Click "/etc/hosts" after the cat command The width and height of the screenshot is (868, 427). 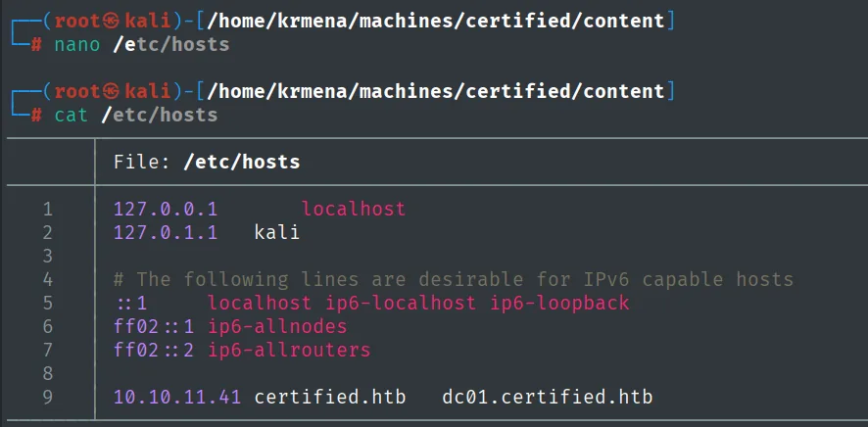tap(160, 115)
